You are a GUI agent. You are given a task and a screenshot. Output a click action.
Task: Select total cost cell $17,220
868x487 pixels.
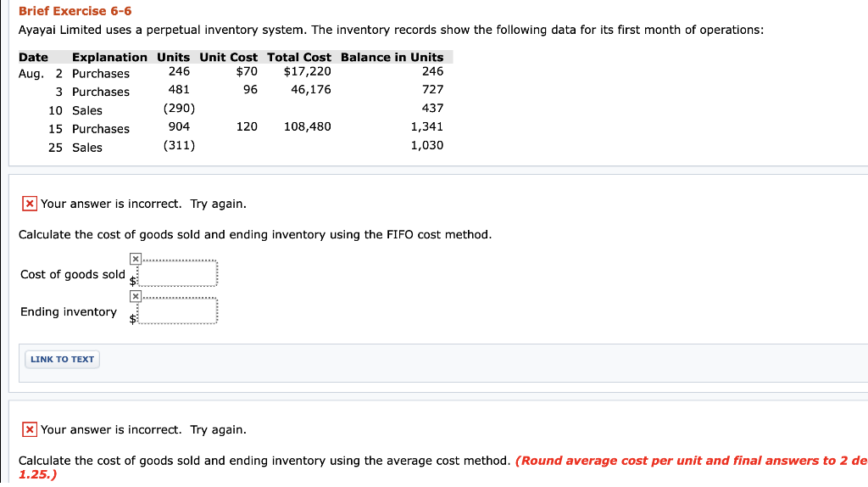coord(307,71)
